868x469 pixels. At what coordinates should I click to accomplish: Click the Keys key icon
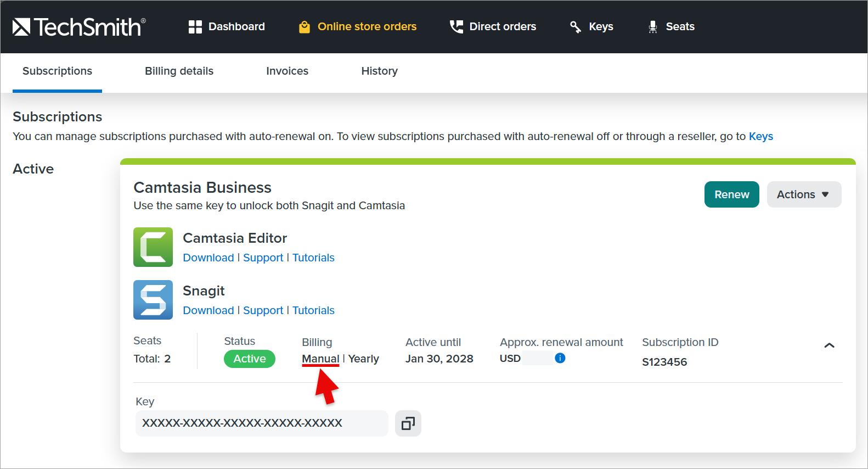point(576,27)
